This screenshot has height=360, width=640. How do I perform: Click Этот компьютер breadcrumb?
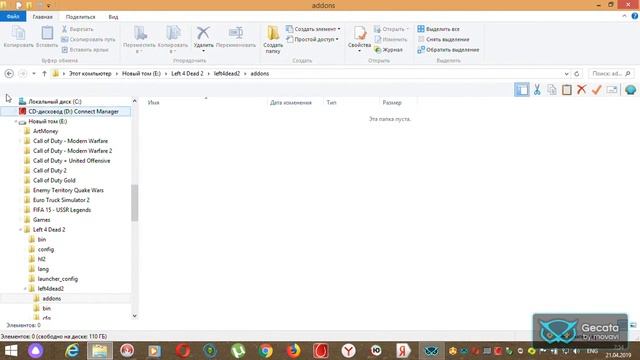pyautogui.click(x=90, y=73)
